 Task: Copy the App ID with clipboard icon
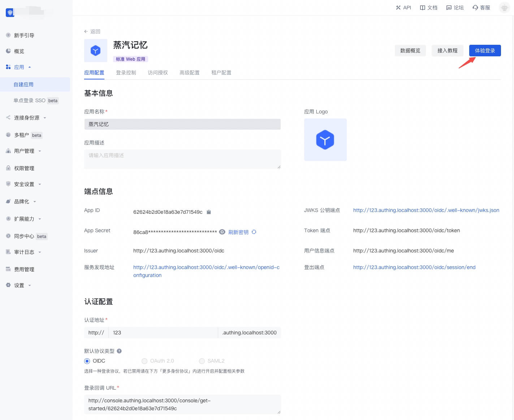click(209, 212)
